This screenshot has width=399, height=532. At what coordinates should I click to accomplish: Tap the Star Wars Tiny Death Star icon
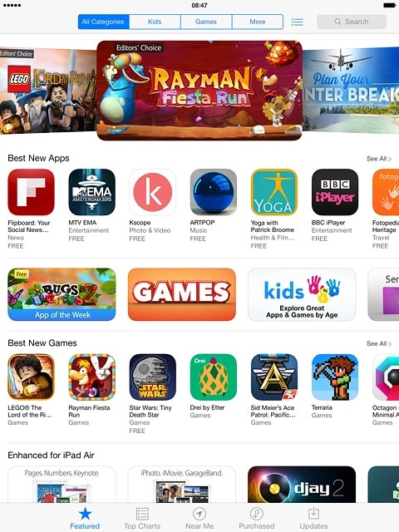tap(152, 377)
